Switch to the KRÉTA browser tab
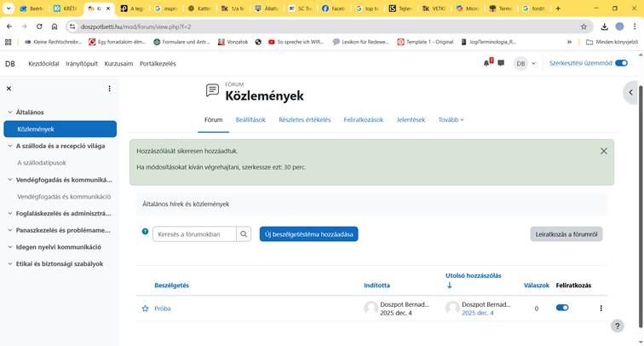This screenshot has width=644, height=346. pyautogui.click(x=66, y=9)
